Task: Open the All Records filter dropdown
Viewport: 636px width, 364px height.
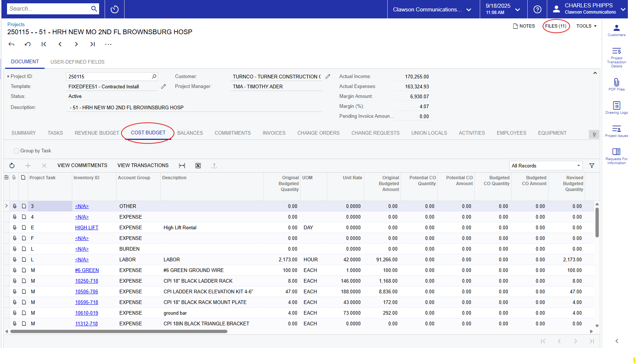Action: pyautogui.click(x=546, y=166)
